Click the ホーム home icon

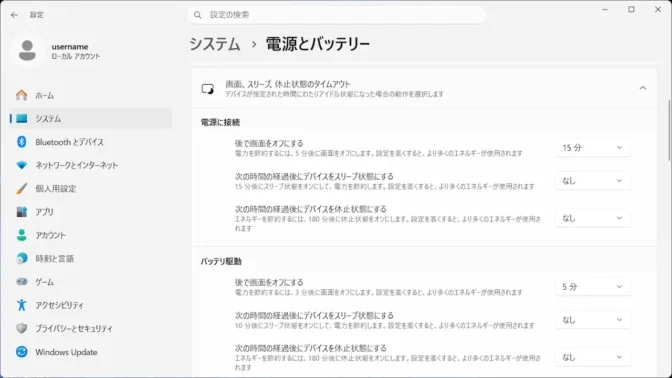(x=21, y=95)
